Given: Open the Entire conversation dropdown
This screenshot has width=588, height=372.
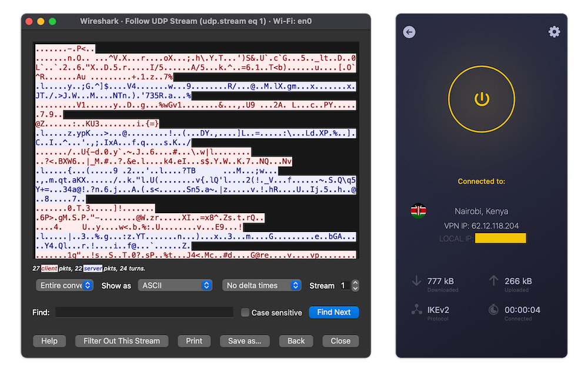Looking at the screenshot, I should [x=65, y=285].
